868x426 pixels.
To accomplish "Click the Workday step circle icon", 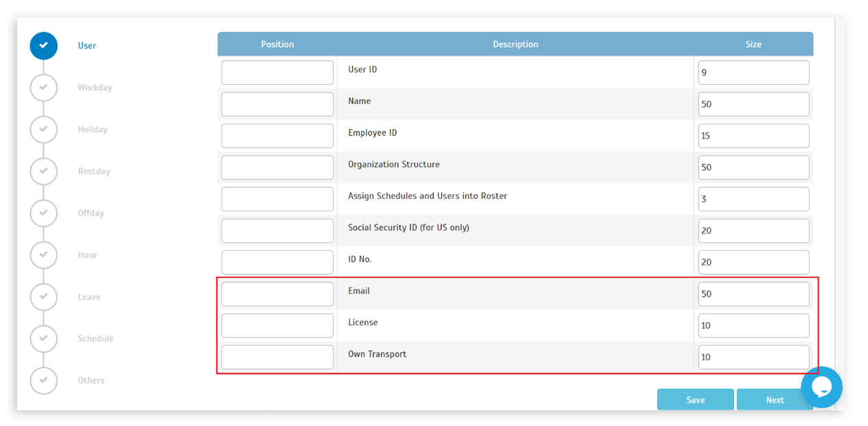I will [x=44, y=88].
